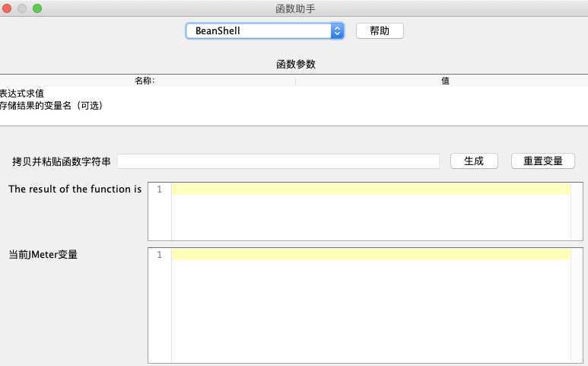Screen dimensions: 588x366
Task: Click the 生成 generate button
Action: click(474, 161)
